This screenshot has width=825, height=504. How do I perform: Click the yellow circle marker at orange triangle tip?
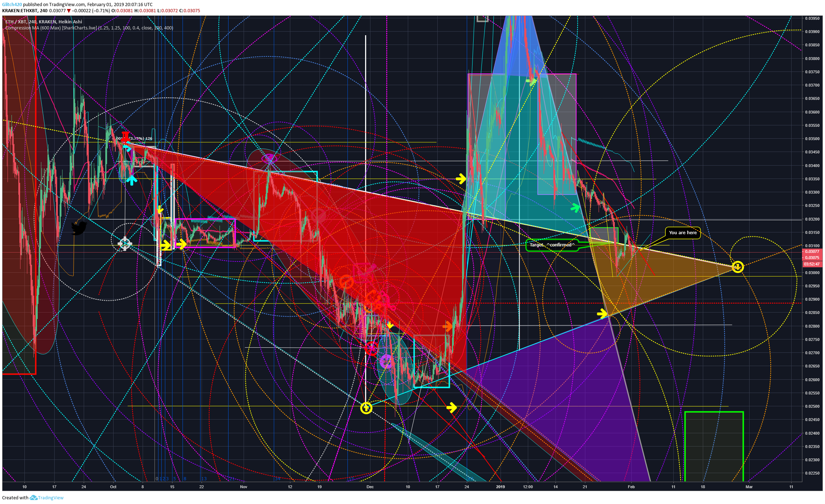click(x=738, y=267)
